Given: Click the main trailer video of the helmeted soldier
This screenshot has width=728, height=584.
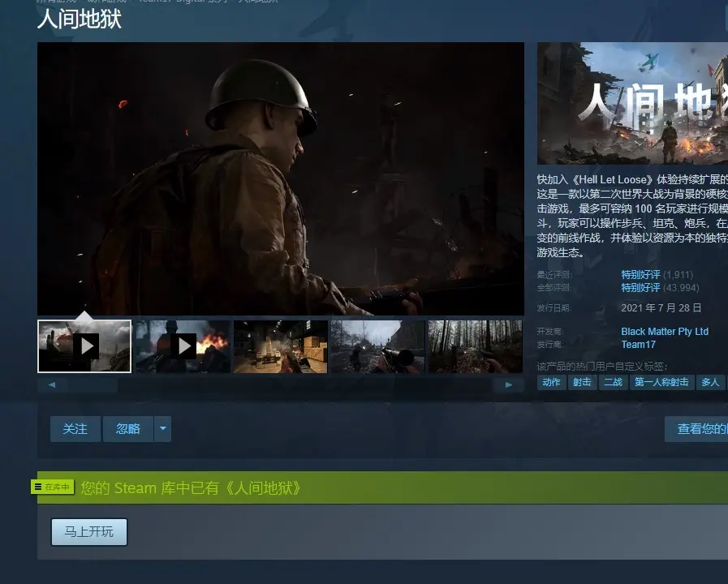Looking at the screenshot, I should (x=281, y=178).
